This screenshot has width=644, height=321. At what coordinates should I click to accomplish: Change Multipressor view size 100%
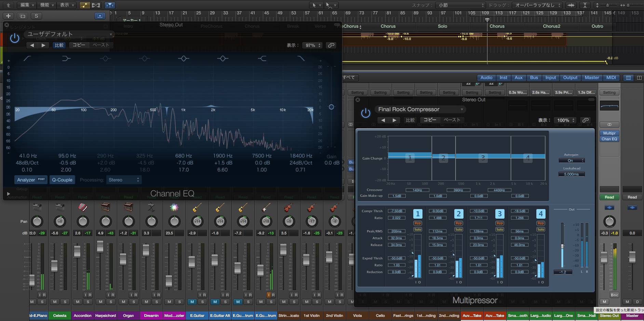565,120
